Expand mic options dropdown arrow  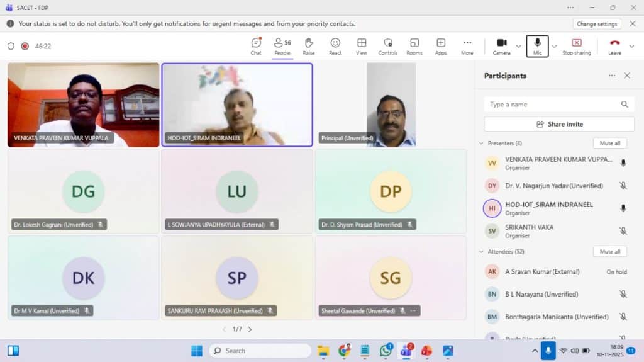[555, 47]
